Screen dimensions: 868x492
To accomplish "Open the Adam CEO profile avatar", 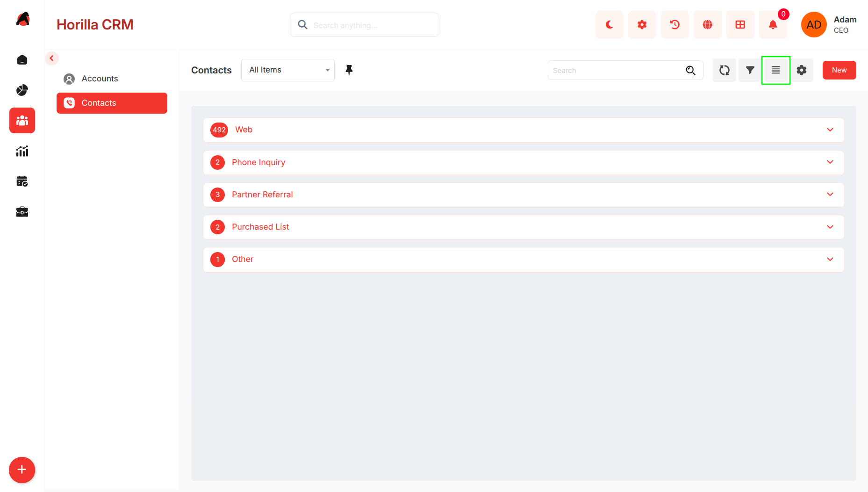I will click(814, 25).
